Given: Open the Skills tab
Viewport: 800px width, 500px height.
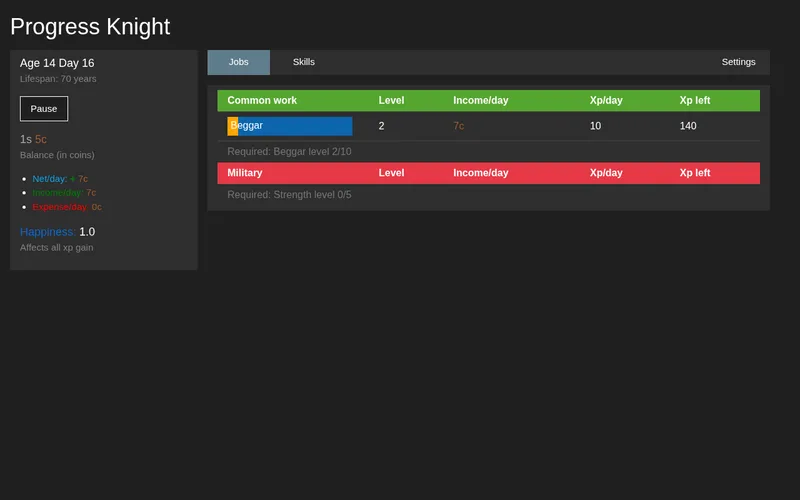Looking at the screenshot, I should coord(304,62).
